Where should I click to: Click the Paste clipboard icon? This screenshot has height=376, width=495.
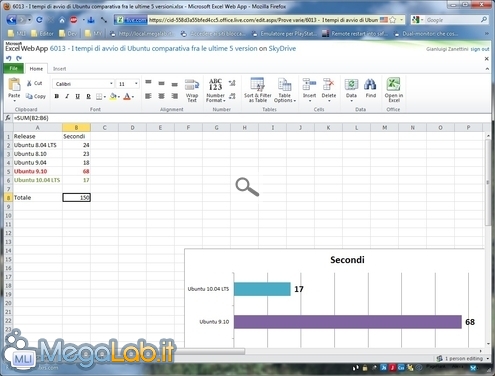pos(14,84)
